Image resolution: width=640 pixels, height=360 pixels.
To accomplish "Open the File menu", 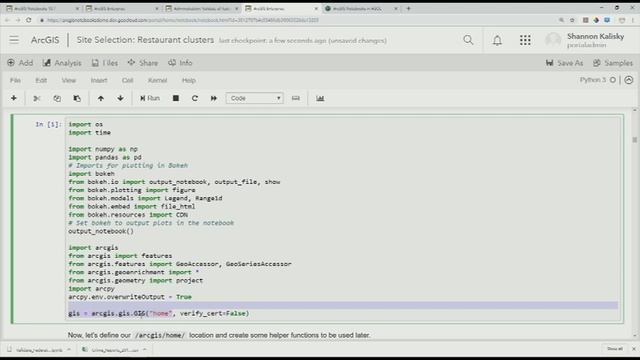I will click(x=15, y=80).
